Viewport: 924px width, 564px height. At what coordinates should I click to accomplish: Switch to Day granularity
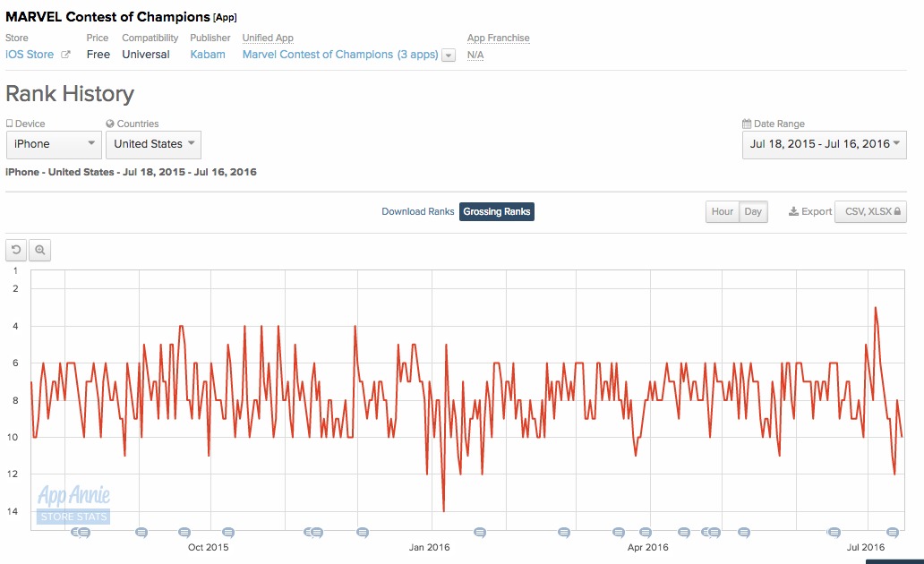(753, 211)
